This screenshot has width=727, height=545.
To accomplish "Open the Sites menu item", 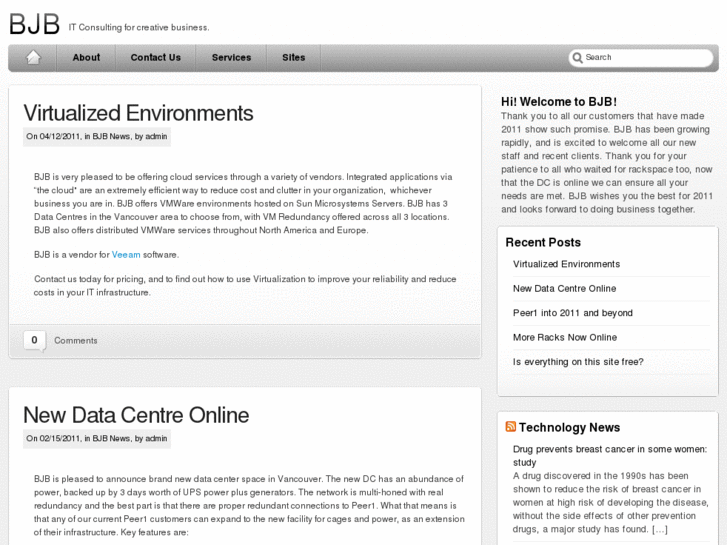I will pyautogui.click(x=293, y=58).
